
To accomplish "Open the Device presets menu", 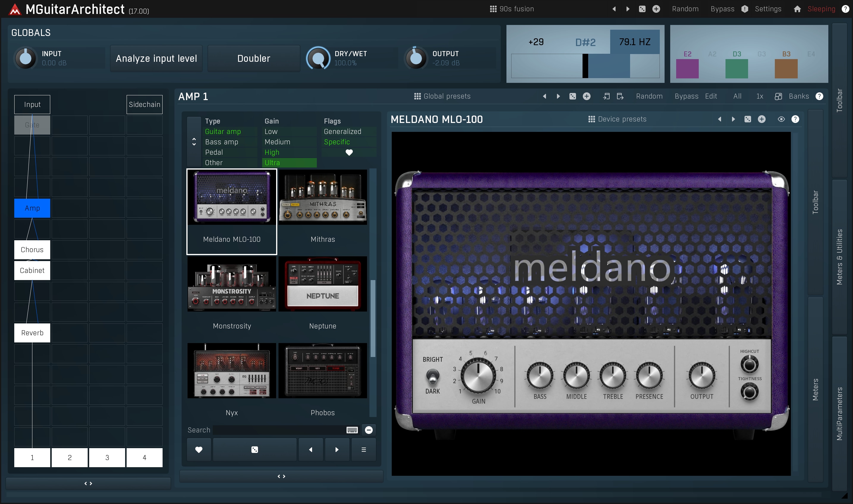I will click(x=617, y=119).
